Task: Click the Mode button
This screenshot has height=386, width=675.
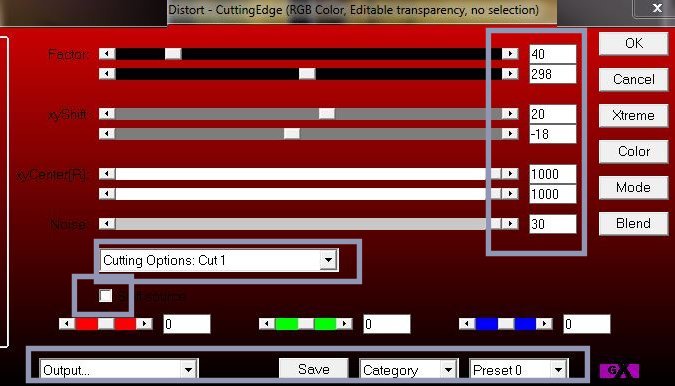Action: click(634, 187)
